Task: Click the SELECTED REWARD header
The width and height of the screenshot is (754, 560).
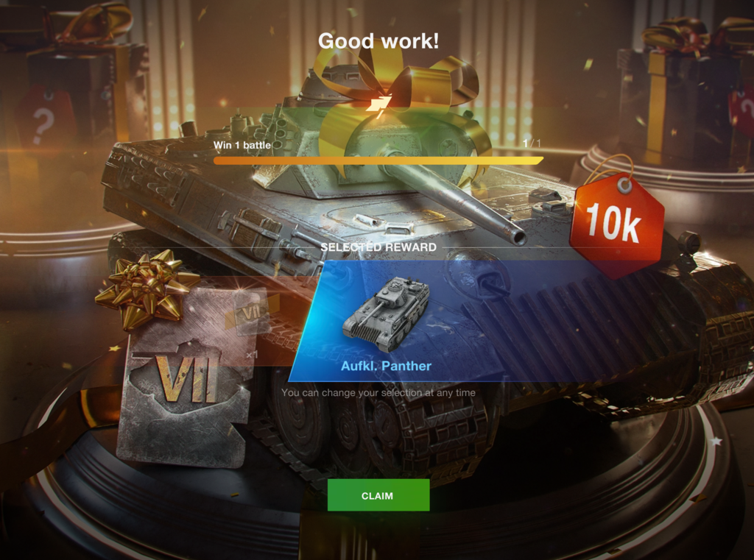Action: point(379,247)
